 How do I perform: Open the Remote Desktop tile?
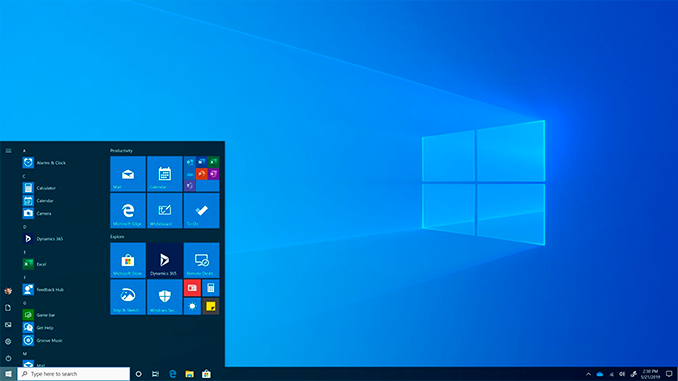201,260
